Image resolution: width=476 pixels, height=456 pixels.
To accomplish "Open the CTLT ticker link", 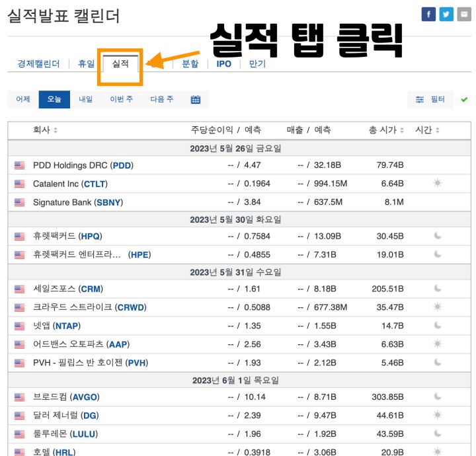I will pos(95,184).
